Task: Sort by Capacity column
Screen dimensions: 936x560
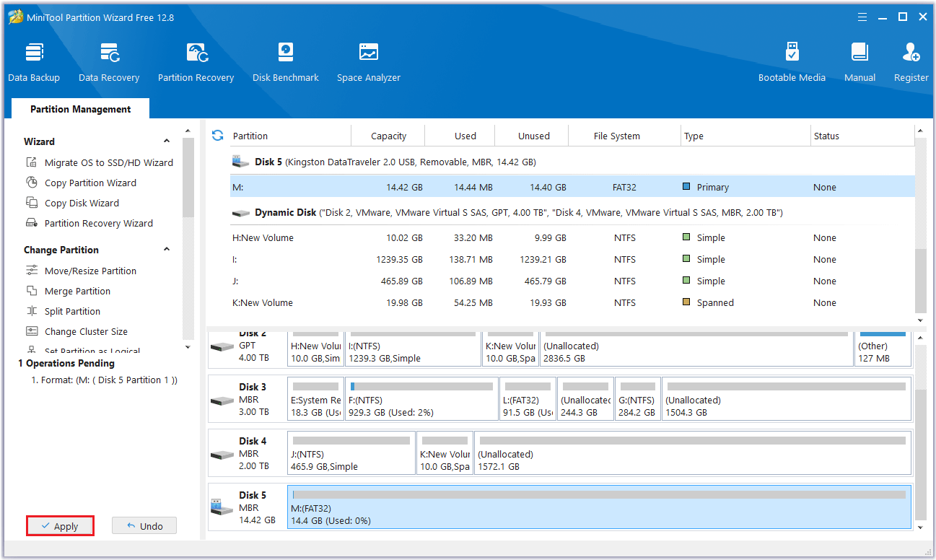Action: [x=388, y=136]
